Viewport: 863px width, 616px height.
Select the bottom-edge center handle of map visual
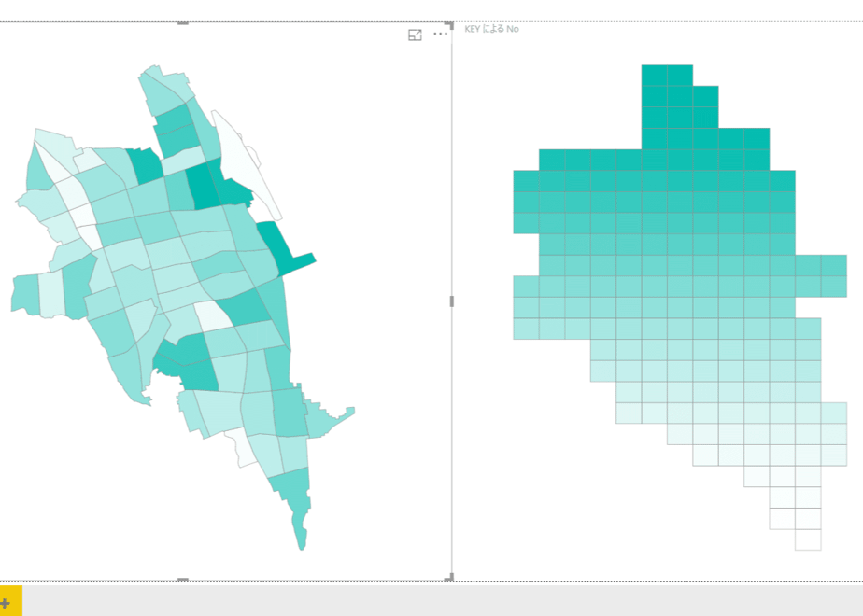[x=183, y=580]
